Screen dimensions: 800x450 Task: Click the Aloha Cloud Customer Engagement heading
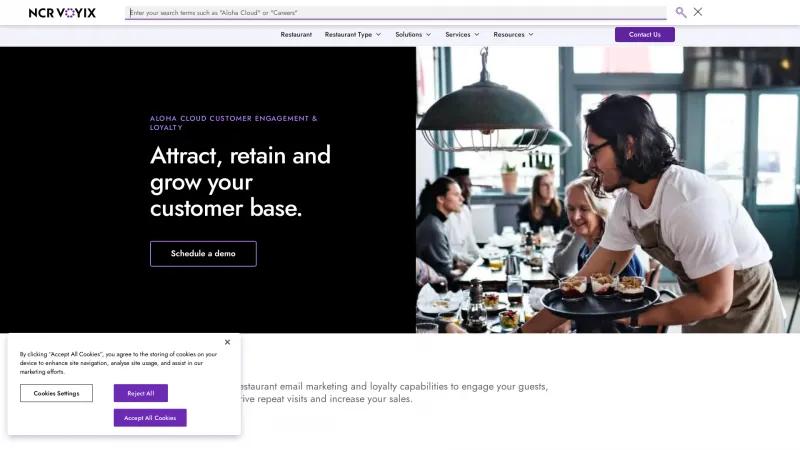pyautogui.click(x=234, y=123)
